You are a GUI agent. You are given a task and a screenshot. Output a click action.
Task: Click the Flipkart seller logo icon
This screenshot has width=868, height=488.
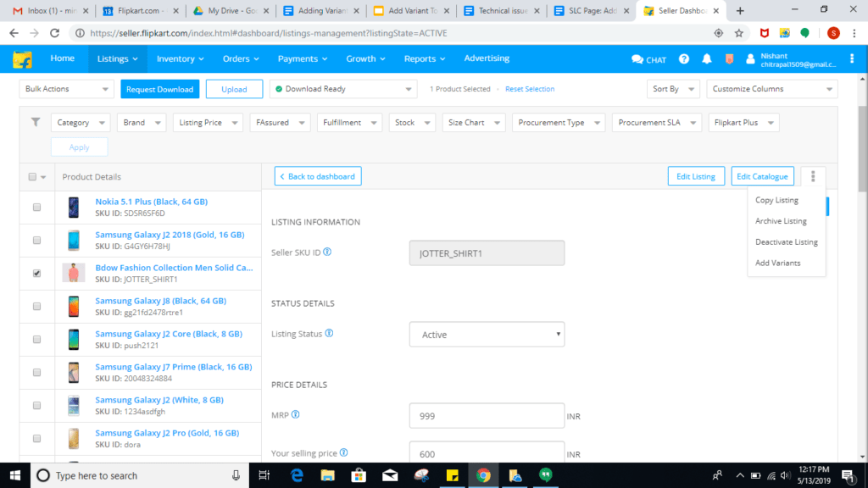point(22,59)
